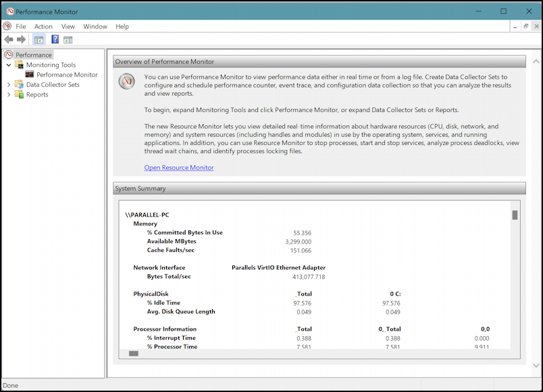
Task: Click the System Summary horizontal scrollbar thumb
Action: click(134, 354)
